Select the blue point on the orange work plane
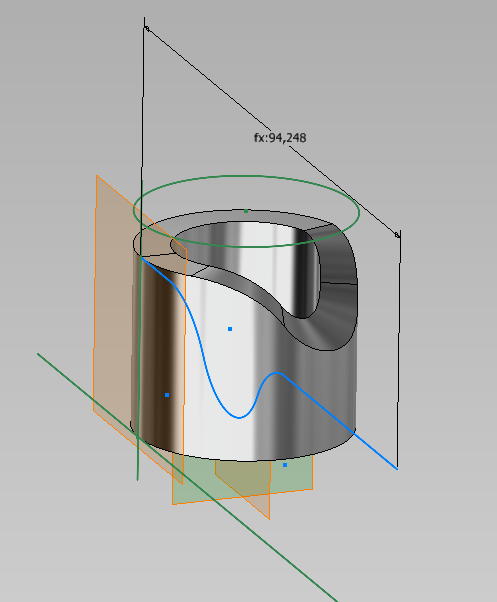This screenshot has height=602, width=497. [x=167, y=395]
